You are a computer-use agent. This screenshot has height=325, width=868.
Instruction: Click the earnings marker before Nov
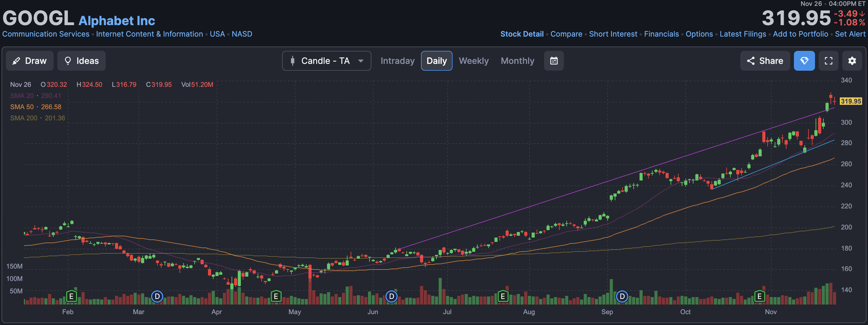[x=759, y=296]
